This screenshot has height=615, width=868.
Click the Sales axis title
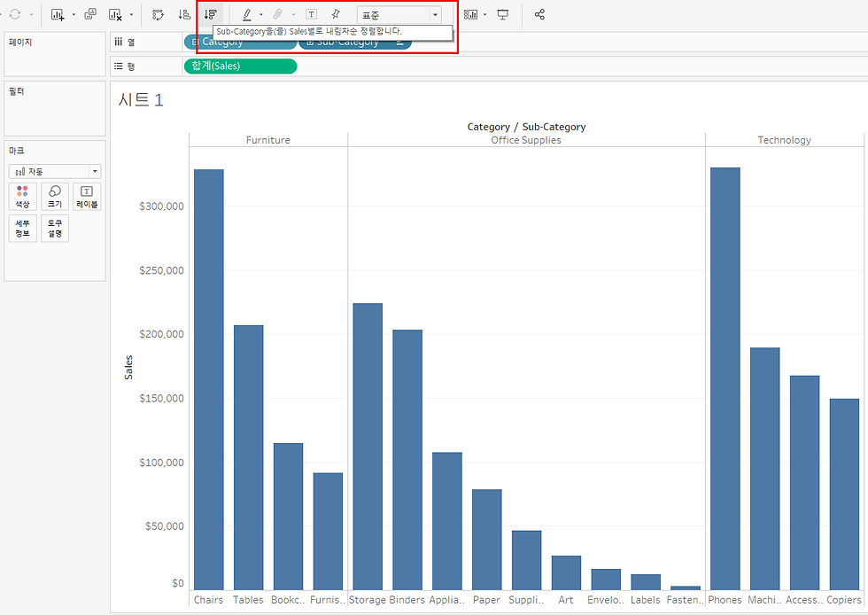128,368
